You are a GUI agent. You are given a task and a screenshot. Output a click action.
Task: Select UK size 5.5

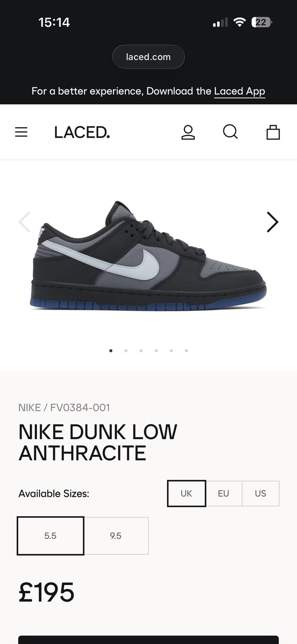[50, 536]
